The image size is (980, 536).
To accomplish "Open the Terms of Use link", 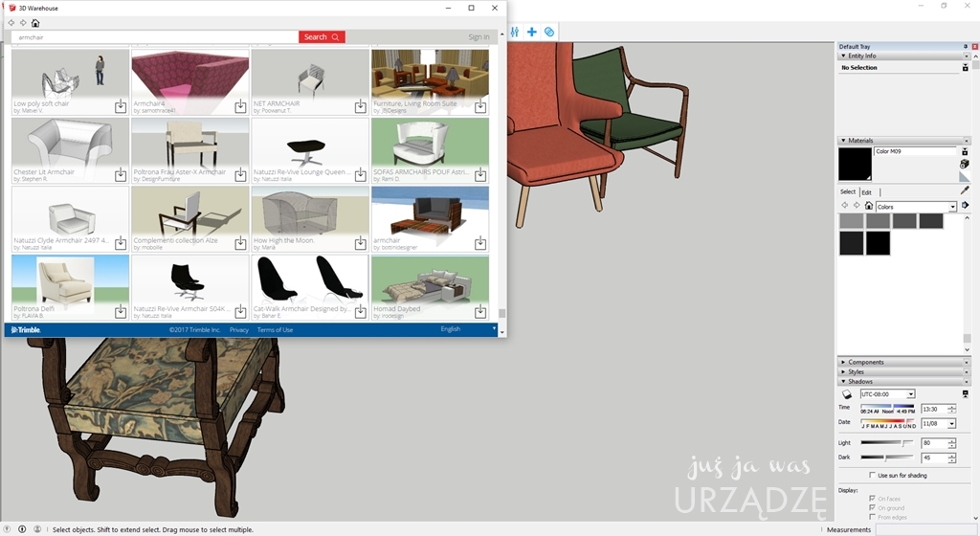I will point(275,330).
